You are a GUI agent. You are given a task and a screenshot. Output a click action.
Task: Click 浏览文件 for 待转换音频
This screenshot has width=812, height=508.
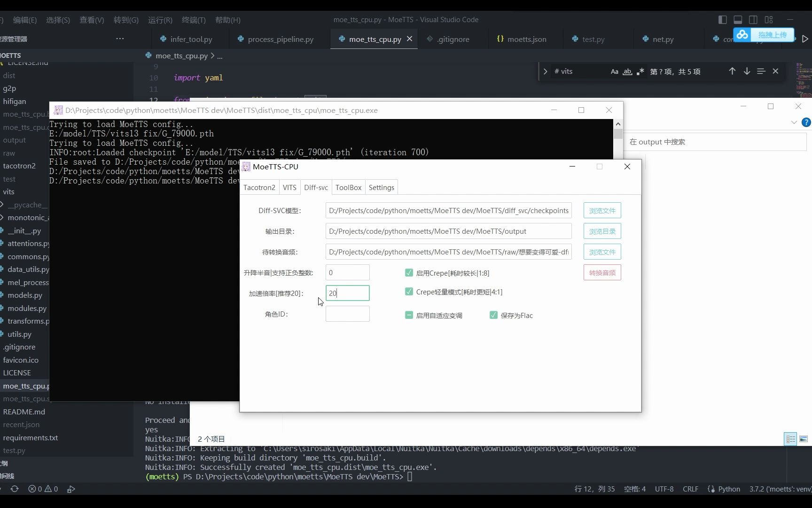pyautogui.click(x=602, y=252)
